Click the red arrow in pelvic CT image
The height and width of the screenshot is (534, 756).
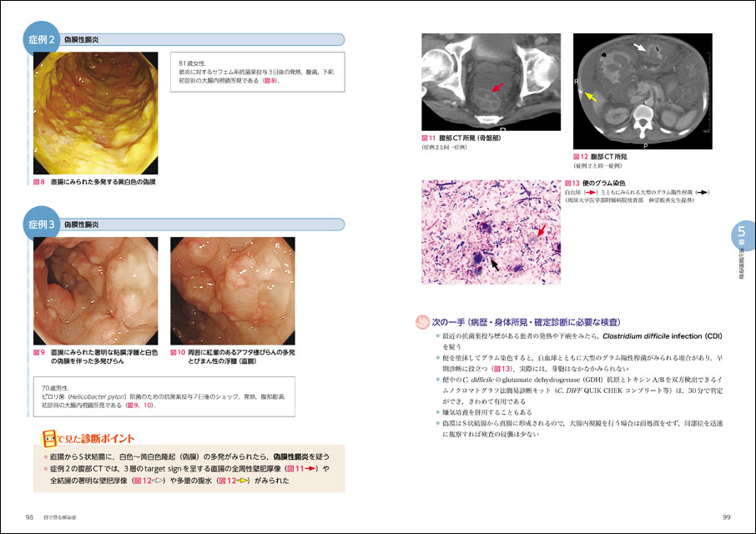coord(496,86)
